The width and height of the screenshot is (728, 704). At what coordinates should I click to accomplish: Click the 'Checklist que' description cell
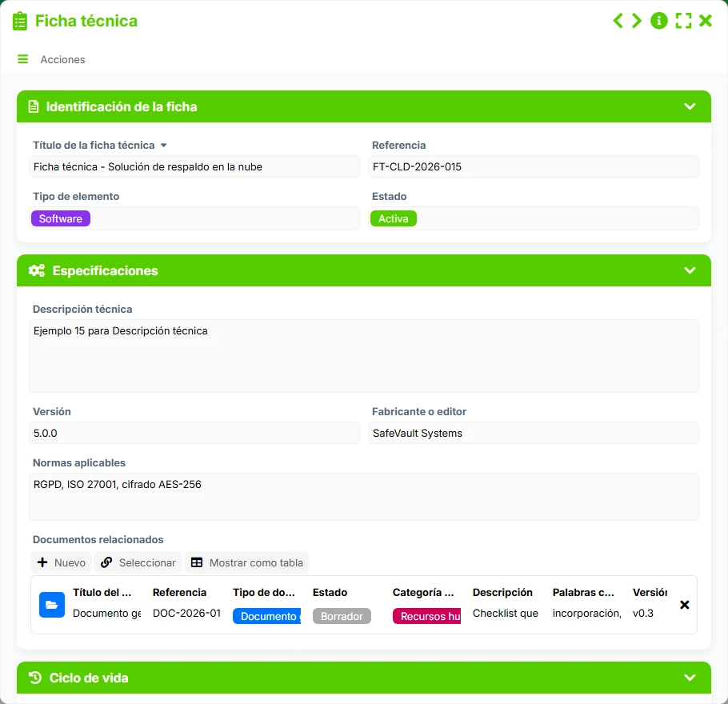tap(505, 613)
